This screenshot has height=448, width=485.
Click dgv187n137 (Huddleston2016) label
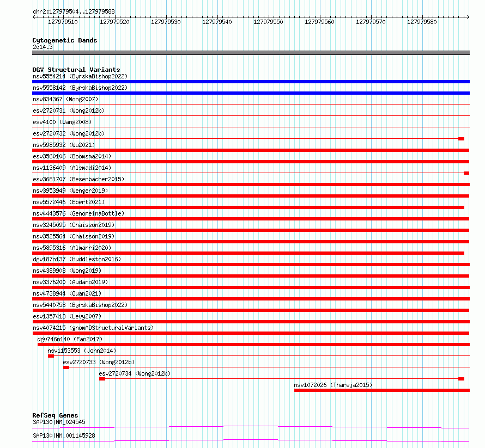tap(77, 259)
